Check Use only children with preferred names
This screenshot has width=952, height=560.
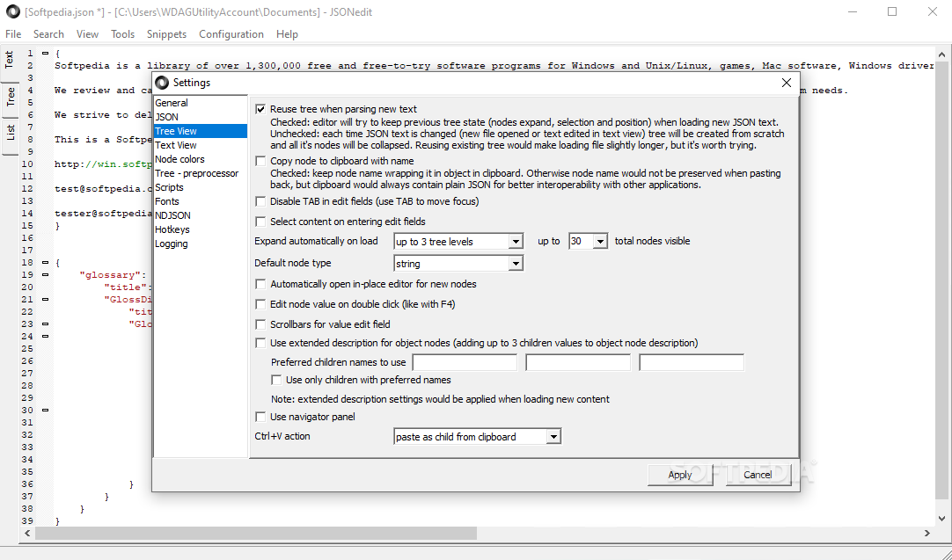click(276, 380)
